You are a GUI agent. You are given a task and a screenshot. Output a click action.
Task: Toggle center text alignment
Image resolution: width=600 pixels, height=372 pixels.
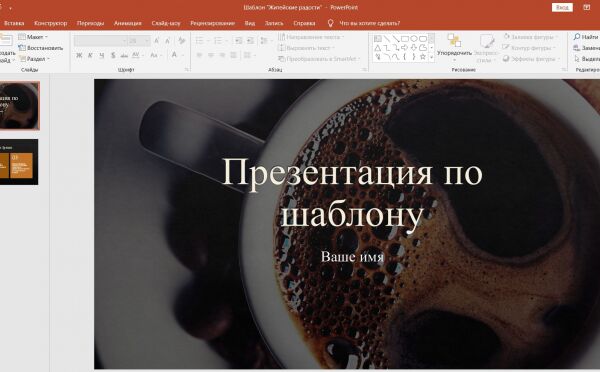(x=210, y=55)
